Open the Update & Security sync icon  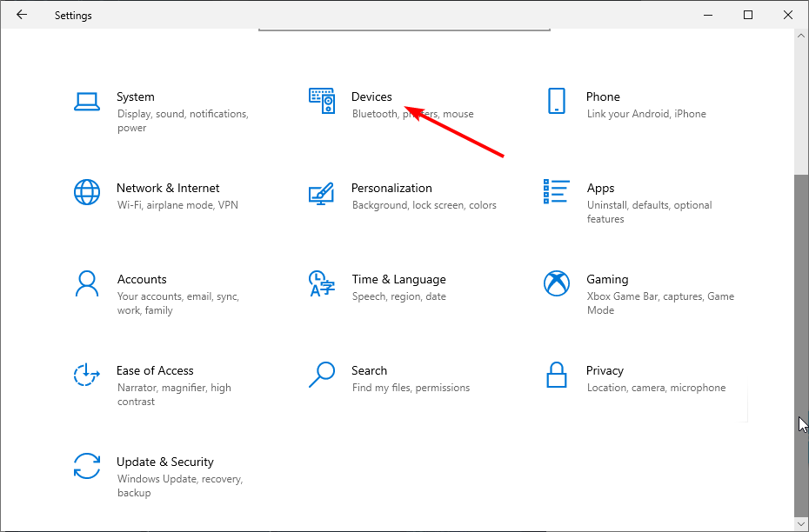tap(87, 466)
